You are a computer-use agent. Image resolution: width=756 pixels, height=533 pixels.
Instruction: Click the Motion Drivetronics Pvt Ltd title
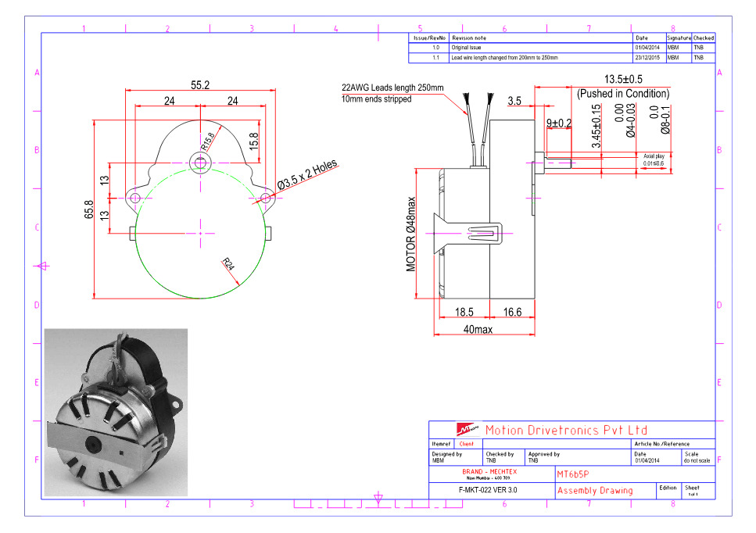tap(566, 430)
